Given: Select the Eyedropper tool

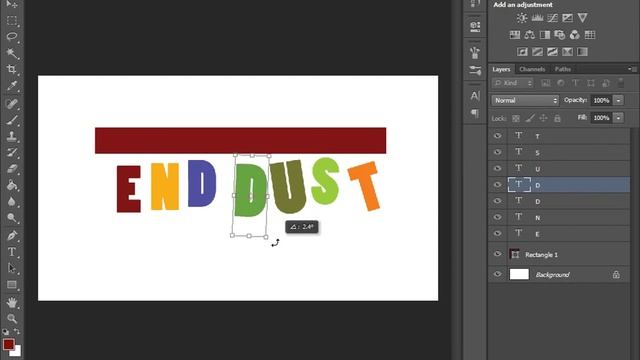Looking at the screenshot, I should click(11, 86).
